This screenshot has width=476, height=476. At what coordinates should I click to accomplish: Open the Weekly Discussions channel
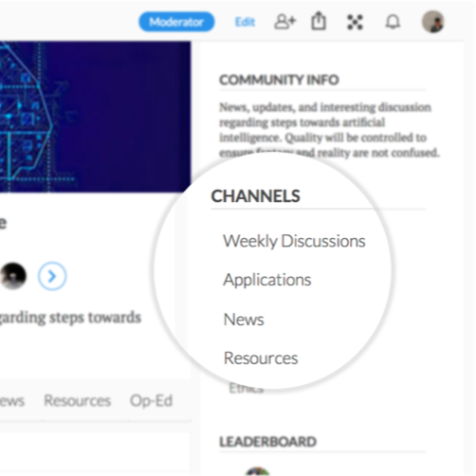[294, 241]
